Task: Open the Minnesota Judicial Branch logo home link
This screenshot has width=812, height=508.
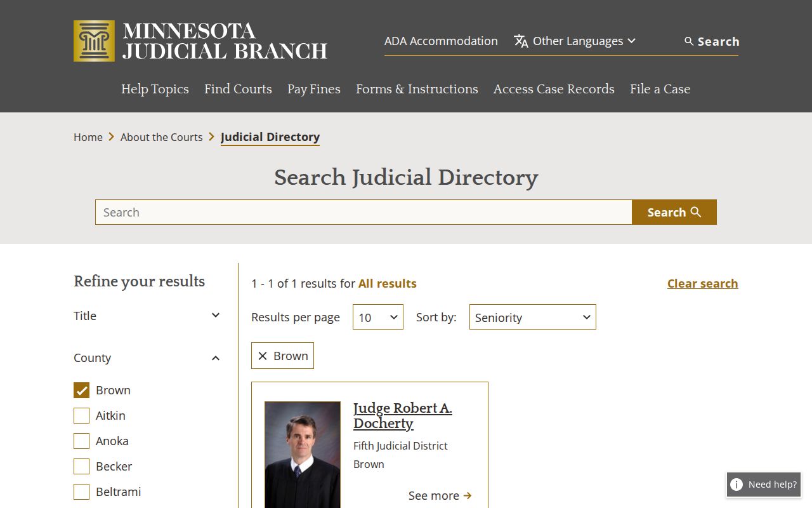Action: click(x=200, y=41)
